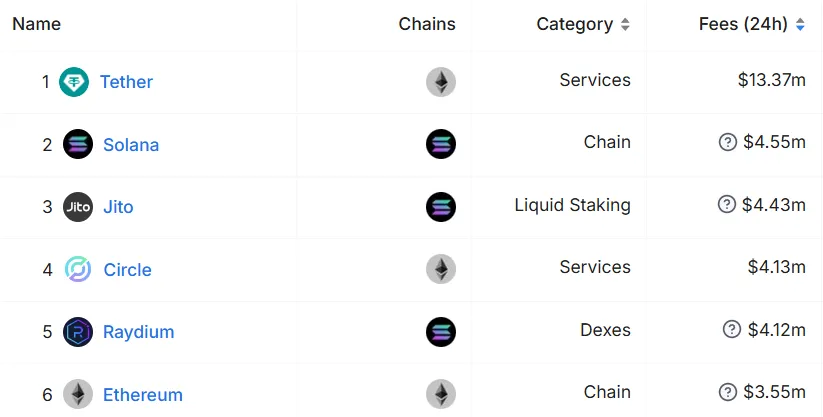The height and width of the screenshot is (417, 823).
Task: Click the Solana logo in the Name column
Action: pos(78,144)
